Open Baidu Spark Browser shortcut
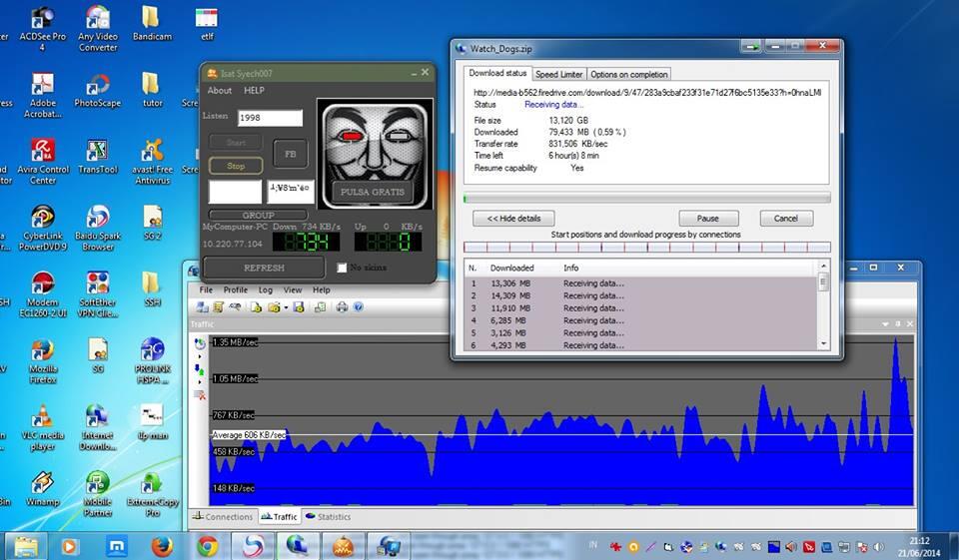 pos(98,228)
